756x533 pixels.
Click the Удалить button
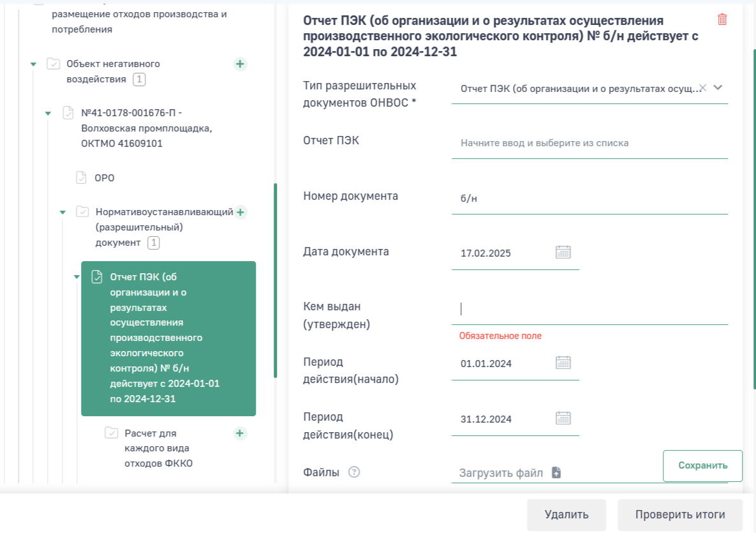pyautogui.click(x=566, y=514)
